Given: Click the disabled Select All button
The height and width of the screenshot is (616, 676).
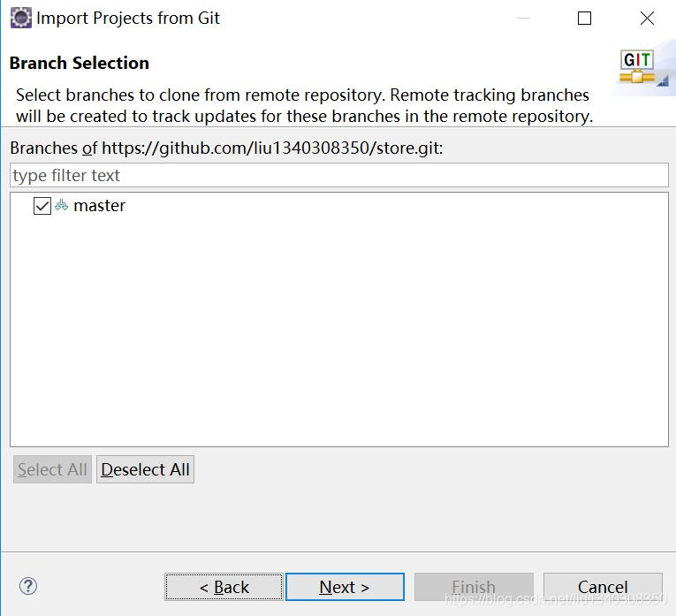Looking at the screenshot, I should 52,469.
